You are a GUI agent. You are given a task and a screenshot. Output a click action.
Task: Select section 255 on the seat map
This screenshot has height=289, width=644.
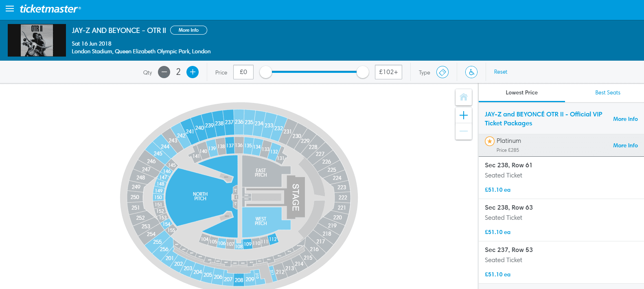pyautogui.click(x=158, y=242)
